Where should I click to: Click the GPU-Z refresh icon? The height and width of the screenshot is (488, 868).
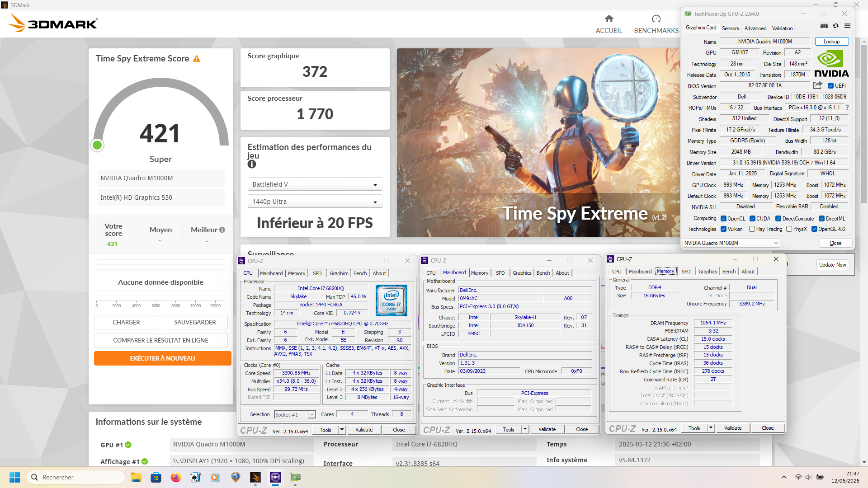pos(836,26)
